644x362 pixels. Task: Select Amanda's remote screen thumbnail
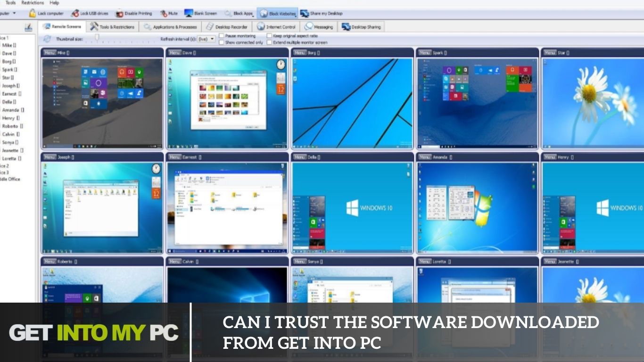(x=477, y=207)
